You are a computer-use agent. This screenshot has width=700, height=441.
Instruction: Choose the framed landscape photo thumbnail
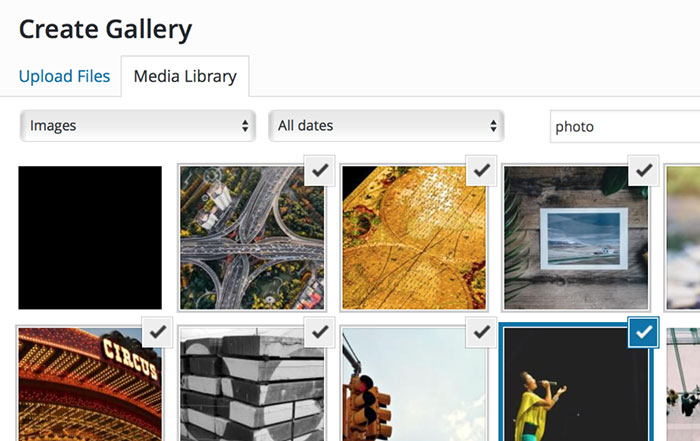click(x=576, y=237)
